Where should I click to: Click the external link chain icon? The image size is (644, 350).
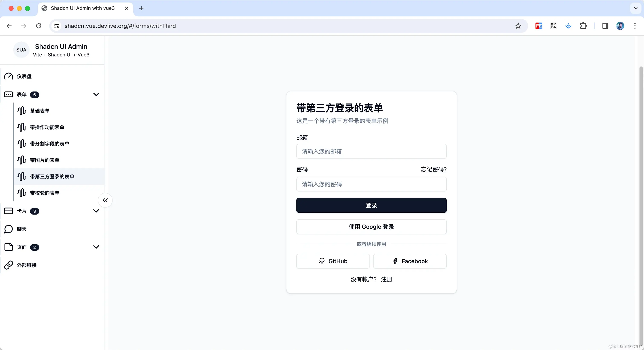(x=9, y=265)
